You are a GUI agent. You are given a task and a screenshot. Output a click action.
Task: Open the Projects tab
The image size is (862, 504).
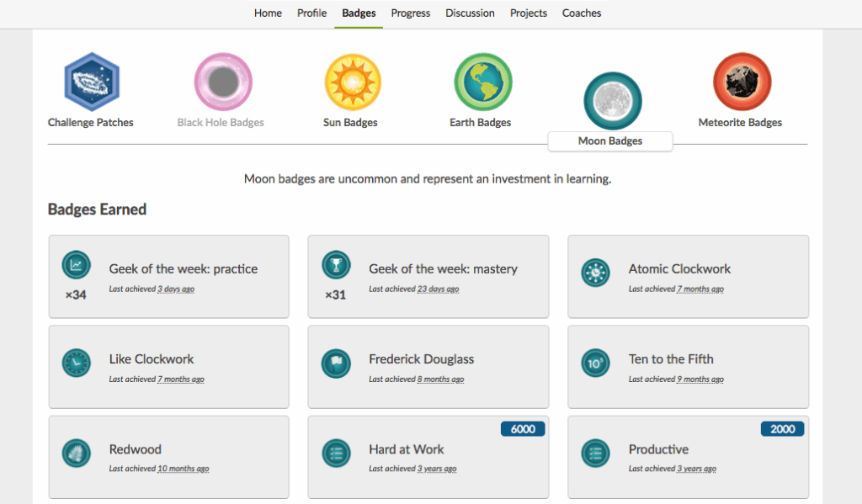pos(529,13)
